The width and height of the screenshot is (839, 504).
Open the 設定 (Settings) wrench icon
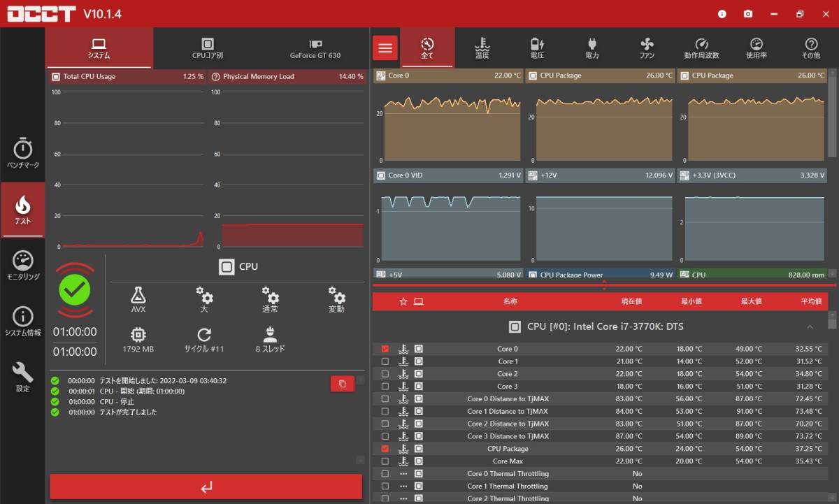click(23, 377)
